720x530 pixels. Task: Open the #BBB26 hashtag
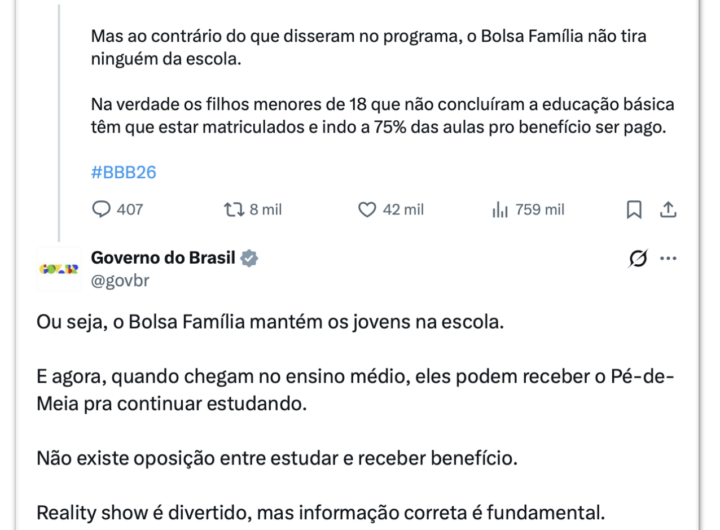click(x=123, y=172)
